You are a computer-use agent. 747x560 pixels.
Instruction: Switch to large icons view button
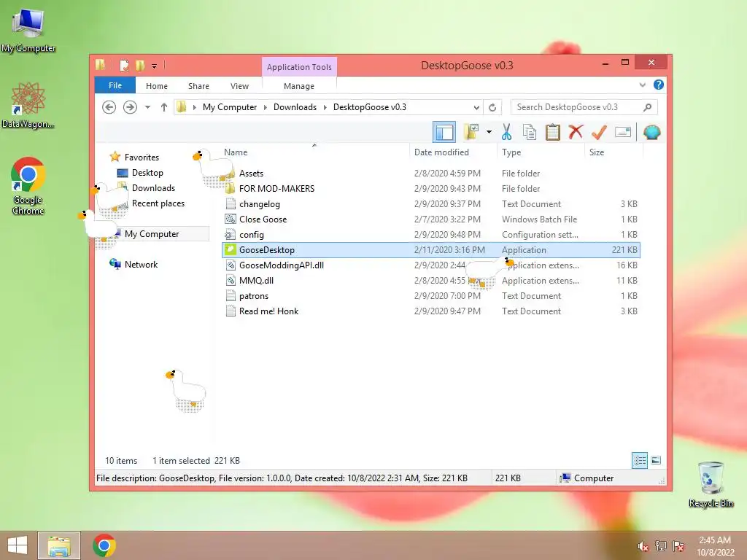click(x=656, y=460)
